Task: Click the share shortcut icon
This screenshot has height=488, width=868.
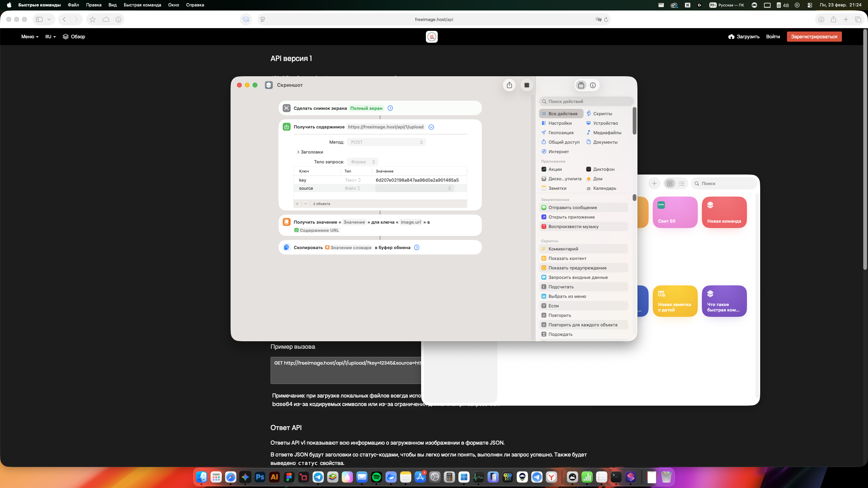Action: [509, 85]
